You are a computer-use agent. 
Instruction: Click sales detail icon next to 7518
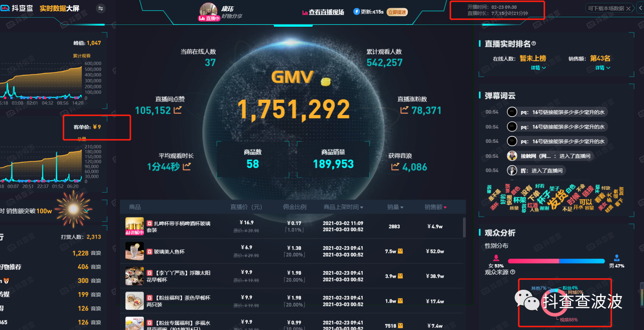tap(400, 325)
